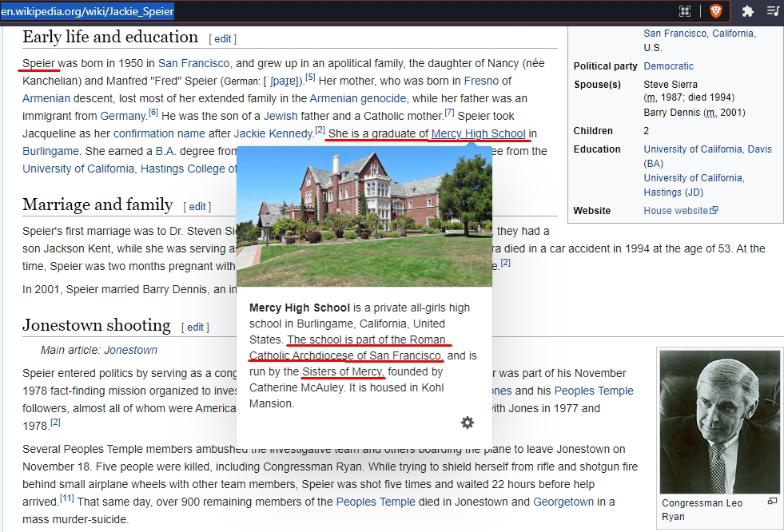Open San Francisco, California link in the infobox
This screenshot has height=532, width=784.
(699, 33)
